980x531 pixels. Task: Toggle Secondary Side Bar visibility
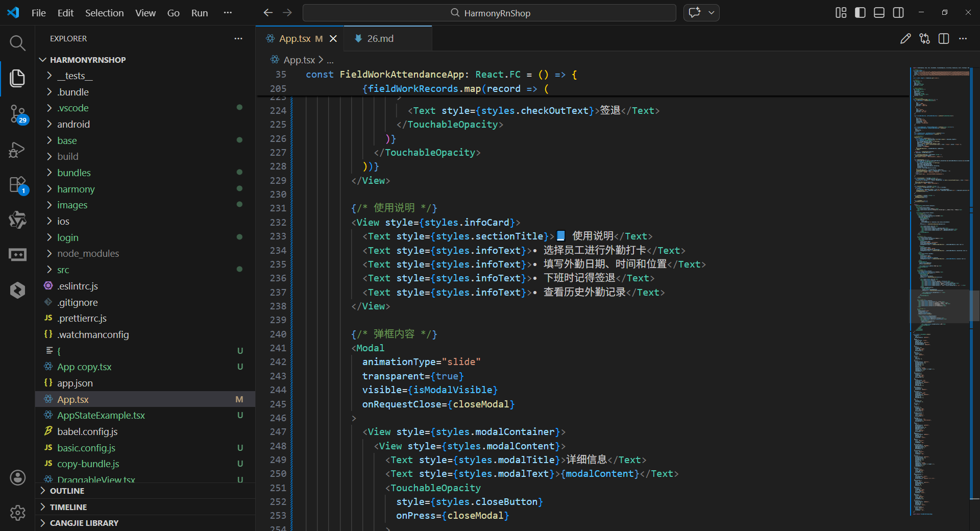[x=898, y=13]
